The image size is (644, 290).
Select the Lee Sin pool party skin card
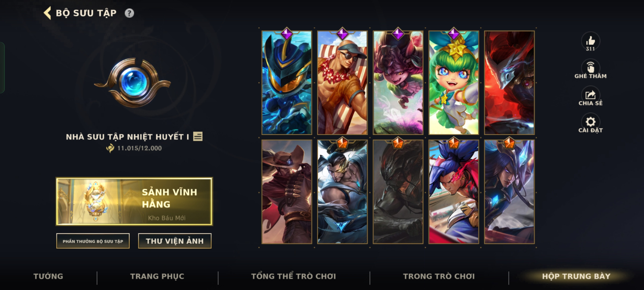point(342,83)
